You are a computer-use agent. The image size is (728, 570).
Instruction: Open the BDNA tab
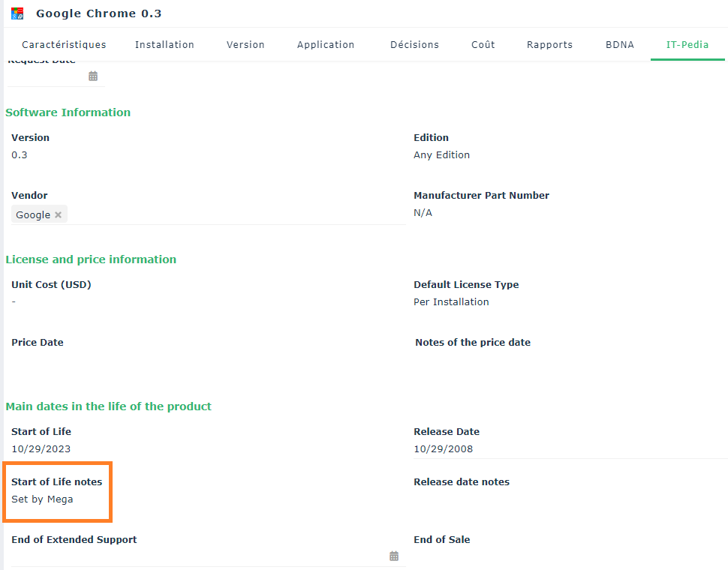620,45
